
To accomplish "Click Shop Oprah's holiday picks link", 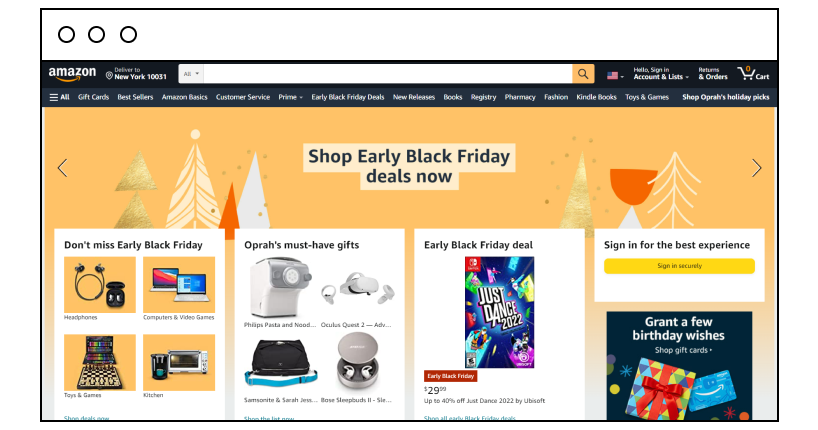I will [726, 97].
